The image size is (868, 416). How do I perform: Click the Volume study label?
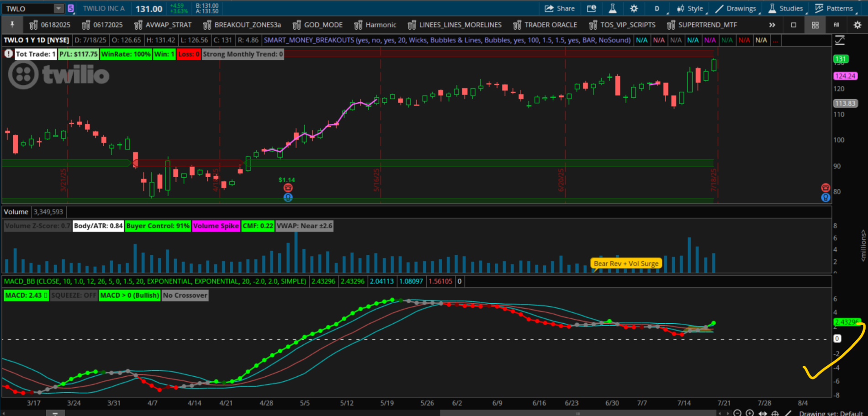pyautogui.click(x=16, y=212)
